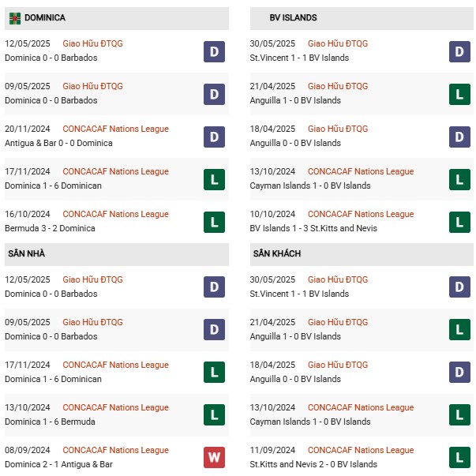This screenshot has height=476, width=476.
Task: Open the CONCACAF Nations League link dated 11/09/2024
Action: point(361,450)
